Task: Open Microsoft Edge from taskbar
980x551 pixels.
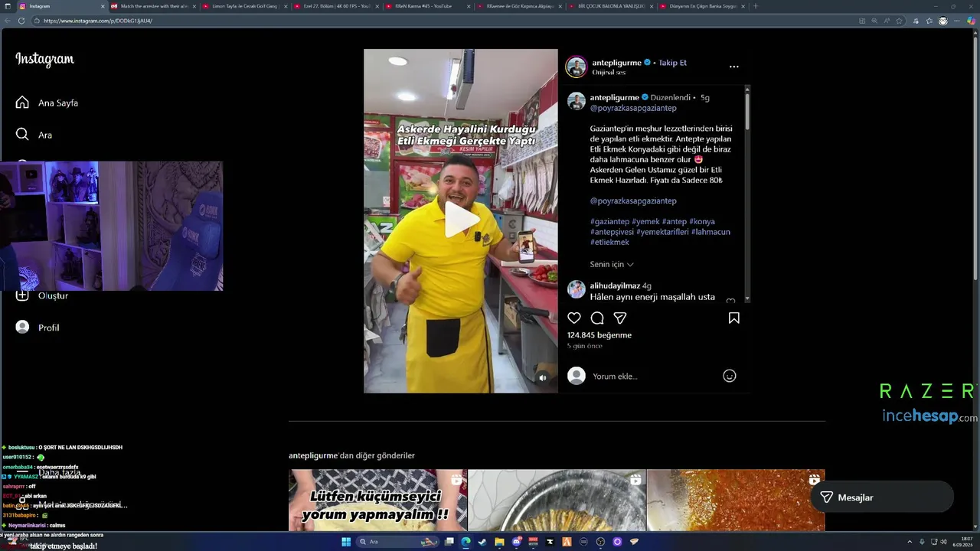Action: pos(465,542)
